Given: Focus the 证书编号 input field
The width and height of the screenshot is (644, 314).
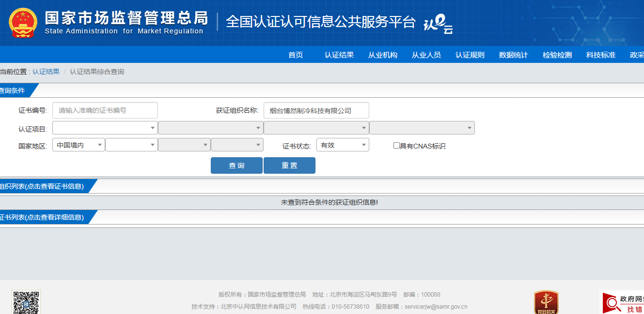Looking at the screenshot, I should 105,110.
